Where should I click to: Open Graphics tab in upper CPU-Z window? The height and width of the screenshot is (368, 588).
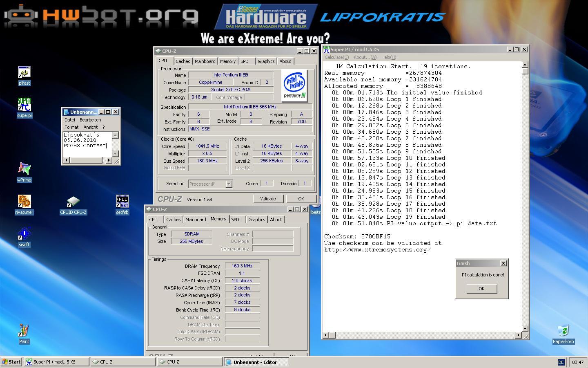pos(266,61)
